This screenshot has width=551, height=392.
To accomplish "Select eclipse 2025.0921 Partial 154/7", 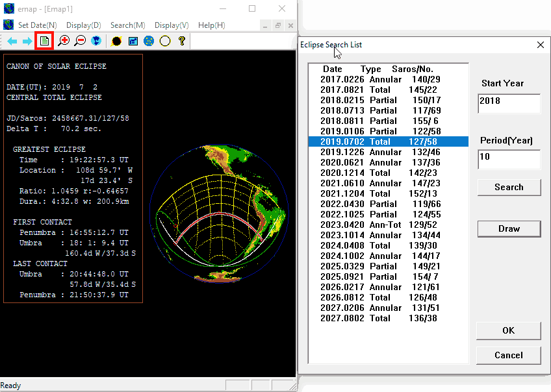I will tap(389, 276).
